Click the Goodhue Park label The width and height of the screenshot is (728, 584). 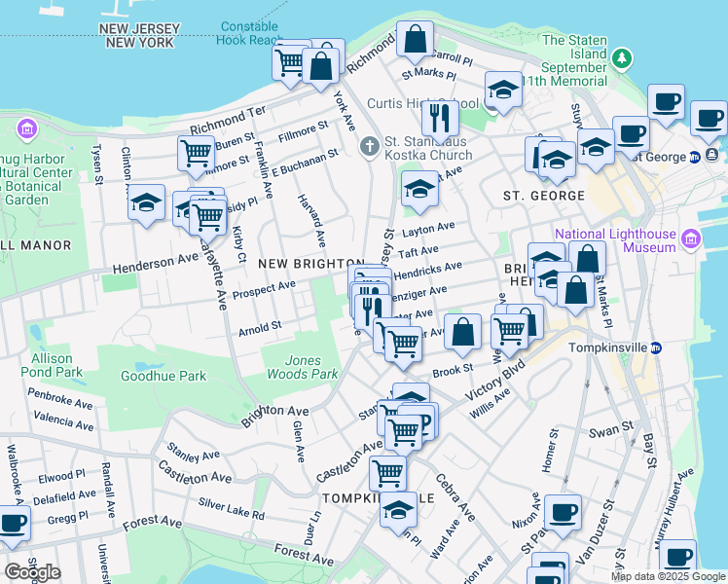[164, 376]
